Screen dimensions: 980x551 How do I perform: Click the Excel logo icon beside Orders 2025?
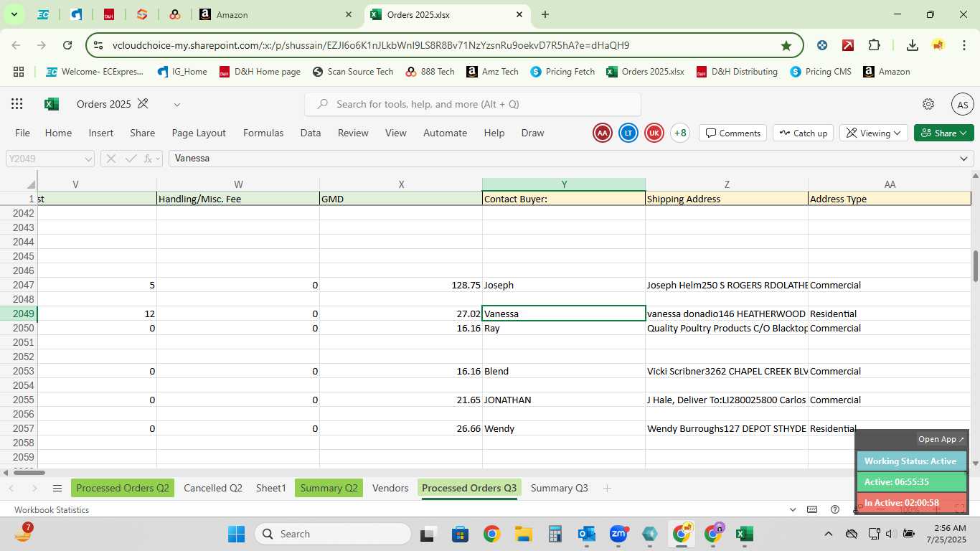(52, 104)
